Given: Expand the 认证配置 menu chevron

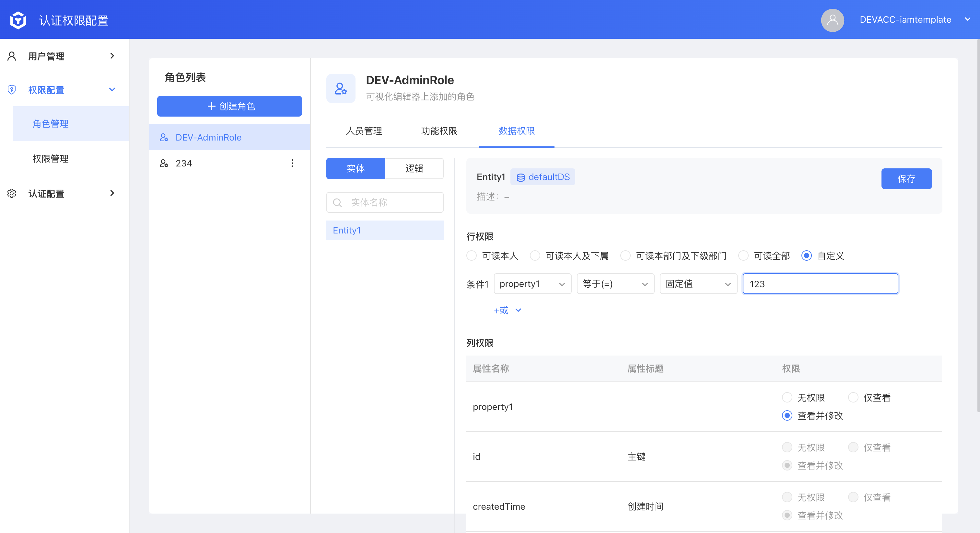Looking at the screenshot, I should 112,193.
